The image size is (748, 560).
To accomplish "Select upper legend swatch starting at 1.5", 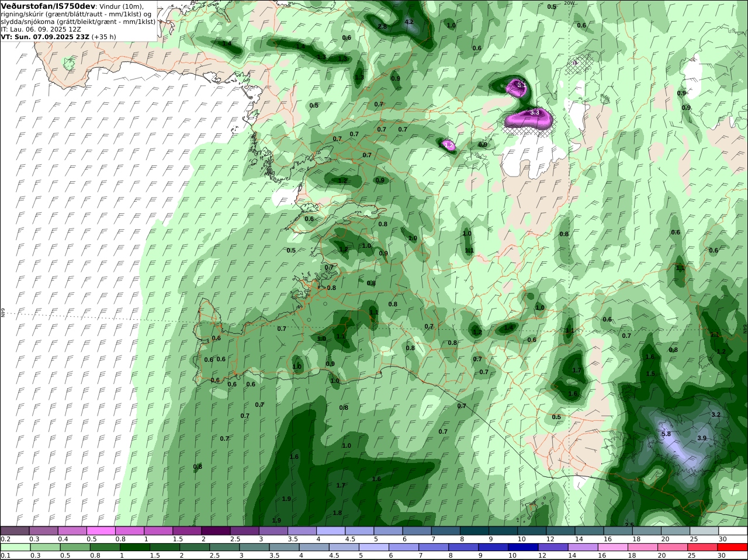I will click(x=187, y=531).
